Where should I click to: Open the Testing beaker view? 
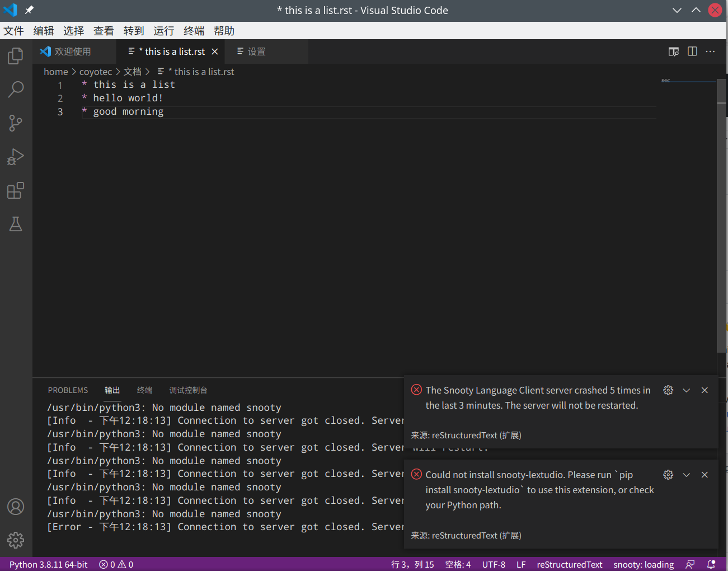[16, 224]
